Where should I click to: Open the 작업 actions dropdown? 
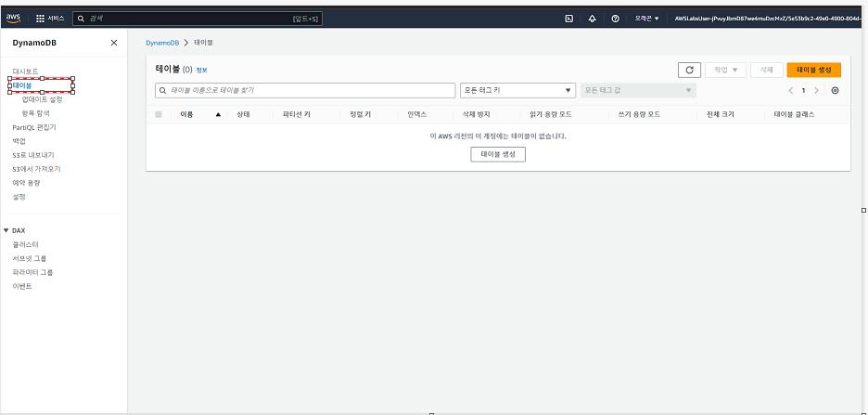(x=726, y=70)
